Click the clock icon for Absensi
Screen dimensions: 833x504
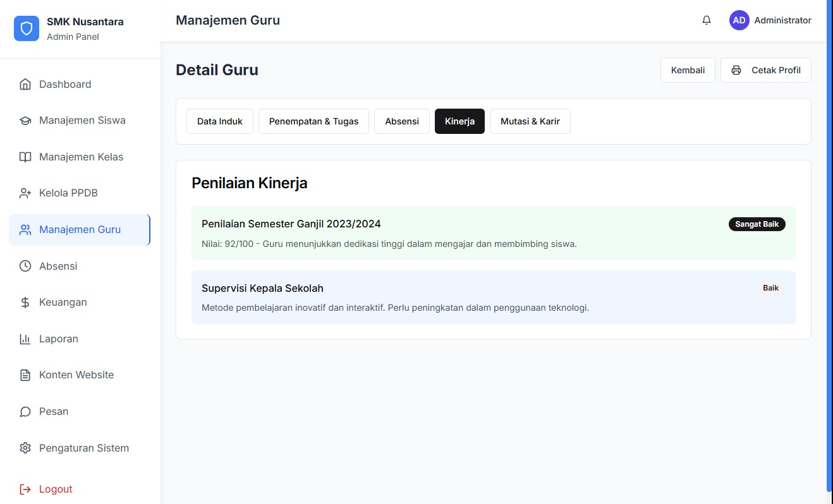(25, 266)
